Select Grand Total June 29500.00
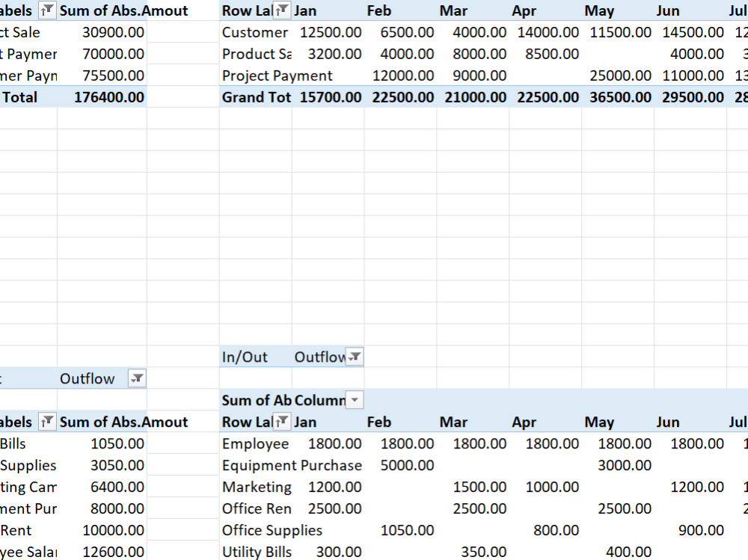Image resolution: width=748 pixels, height=560 pixels. point(690,97)
